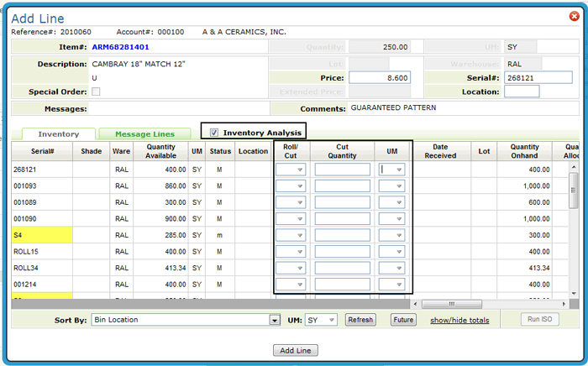The height and width of the screenshot is (366, 588).
Task: Toggle the Special Order checkbox
Action: (x=96, y=91)
